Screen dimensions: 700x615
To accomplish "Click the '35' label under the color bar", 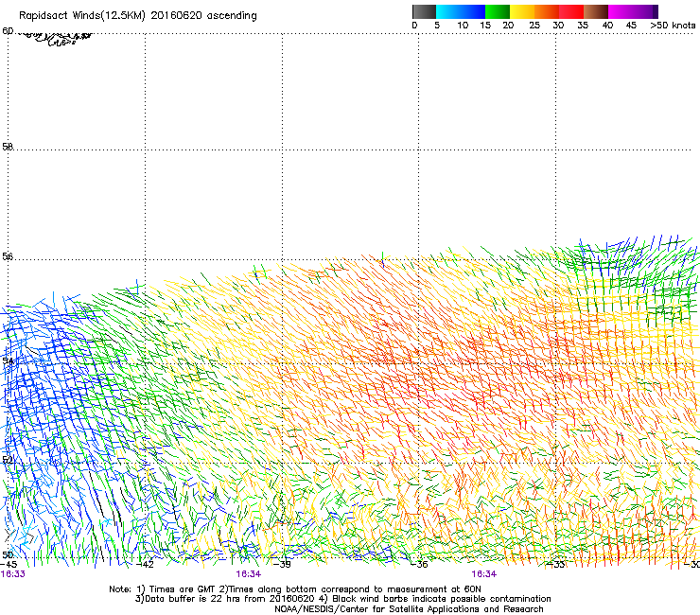I will 583,26.
